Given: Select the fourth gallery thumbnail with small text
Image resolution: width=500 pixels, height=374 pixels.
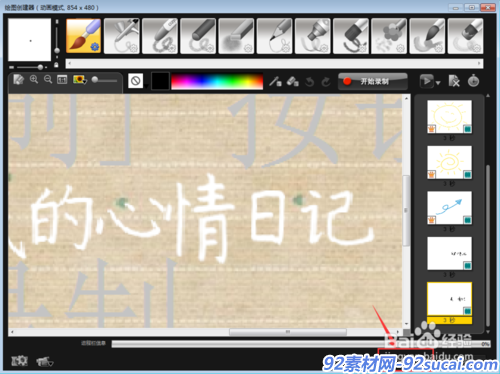Looking at the screenshot, I should [x=449, y=253].
